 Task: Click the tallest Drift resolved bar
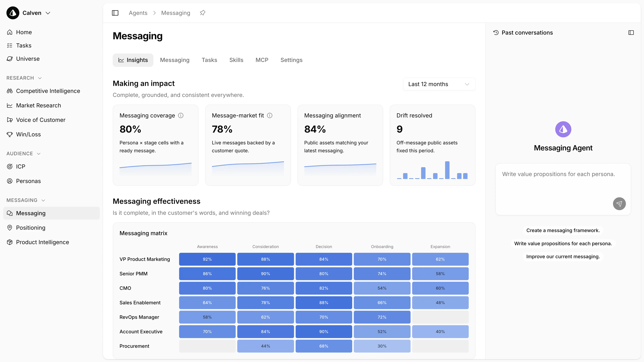click(x=447, y=170)
